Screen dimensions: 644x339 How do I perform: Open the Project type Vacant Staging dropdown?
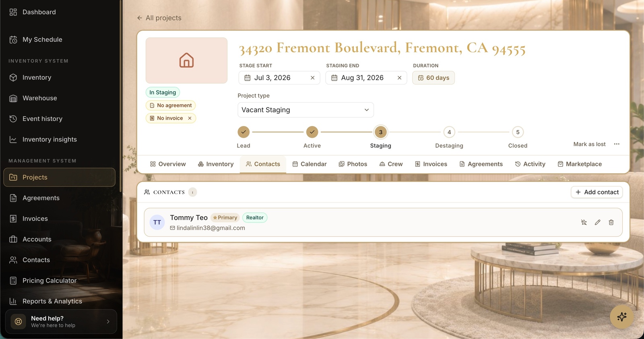[x=305, y=110]
